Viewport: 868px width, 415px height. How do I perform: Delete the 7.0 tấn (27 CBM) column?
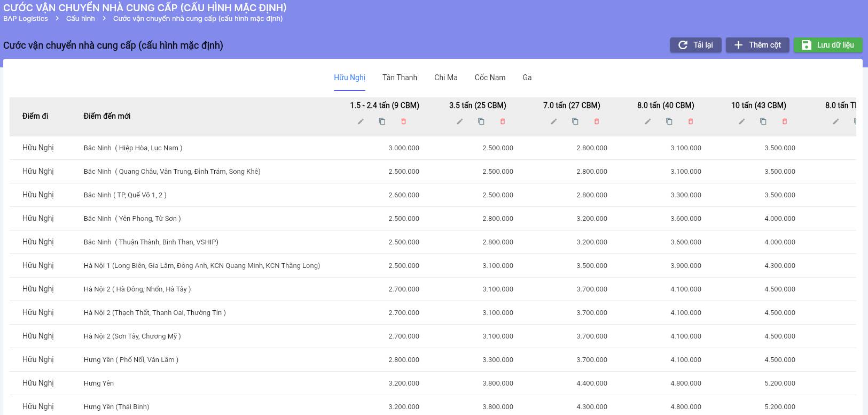pyautogui.click(x=597, y=121)
